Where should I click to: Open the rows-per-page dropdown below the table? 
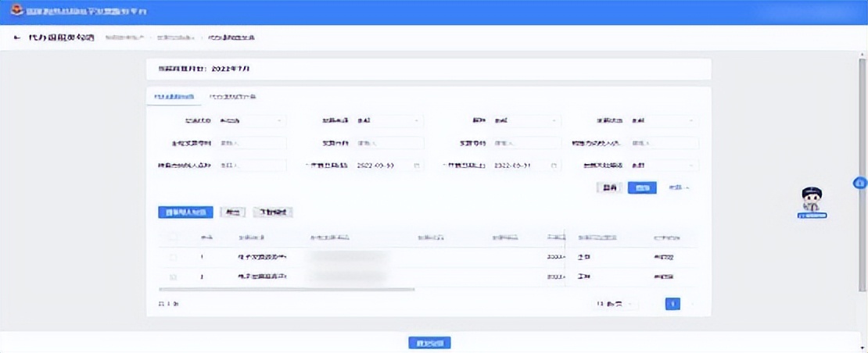coord(615,304)
